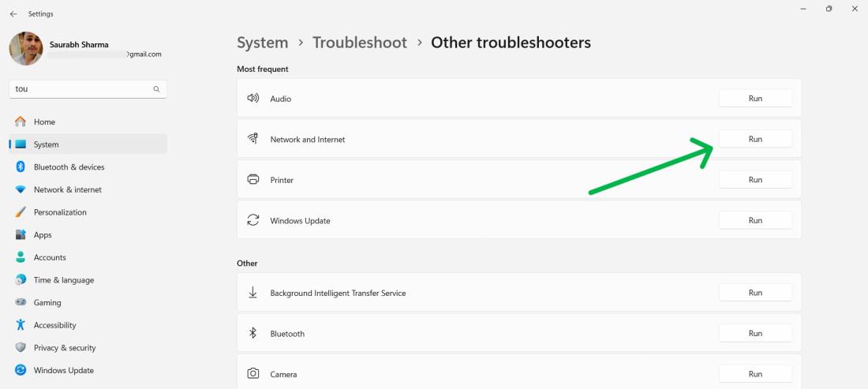Open Apps settings page
This screenshot has width=868, height=389.
click(x=88, y=234)
